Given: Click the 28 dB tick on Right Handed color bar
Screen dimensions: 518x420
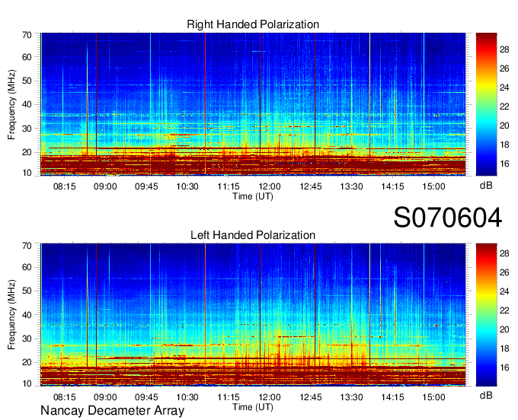Looking at the screenshot, I should (504, 49).
